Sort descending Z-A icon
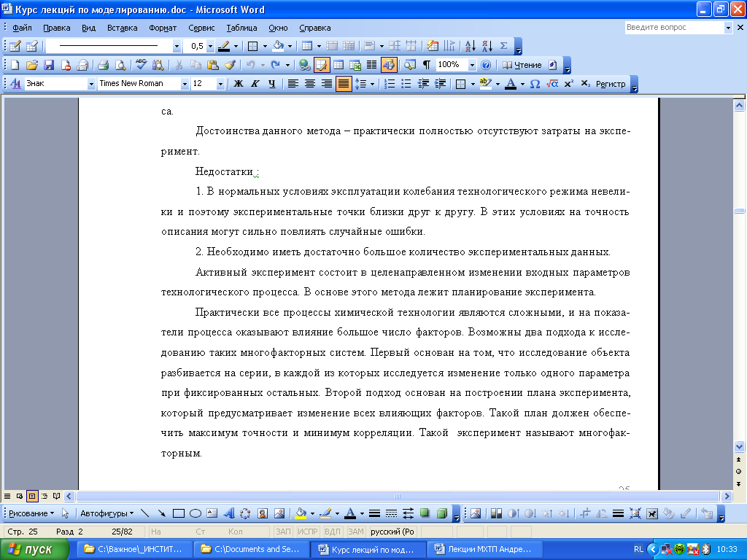 (487, 46)
